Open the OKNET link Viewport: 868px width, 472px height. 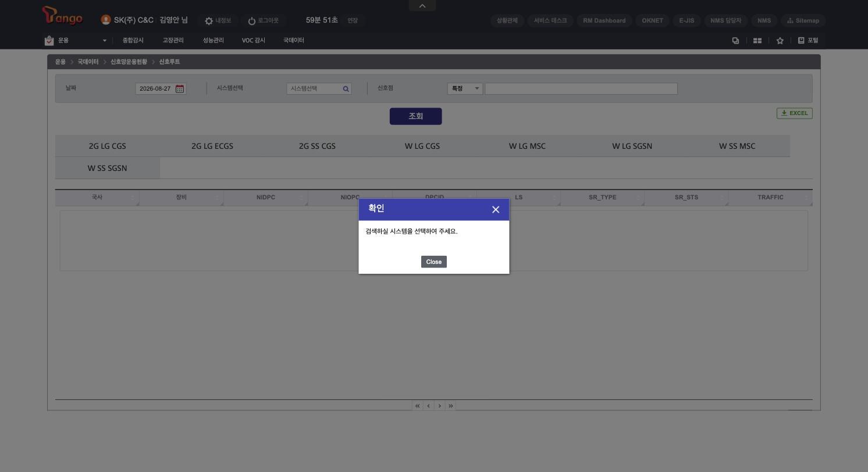coord(652,20)
